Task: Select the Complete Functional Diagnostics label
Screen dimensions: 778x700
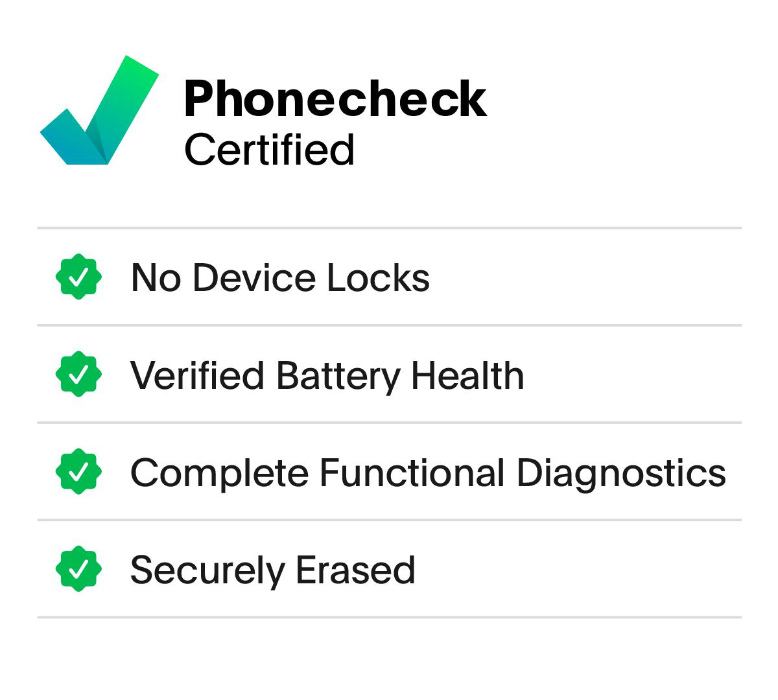Action: (x=428, y=472)
